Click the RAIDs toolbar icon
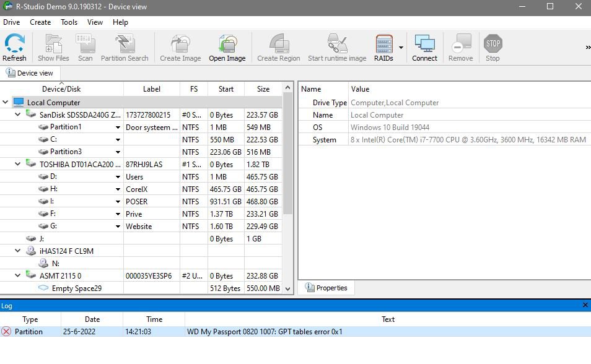This screenshot has width=591, height=364. (383, 48)
